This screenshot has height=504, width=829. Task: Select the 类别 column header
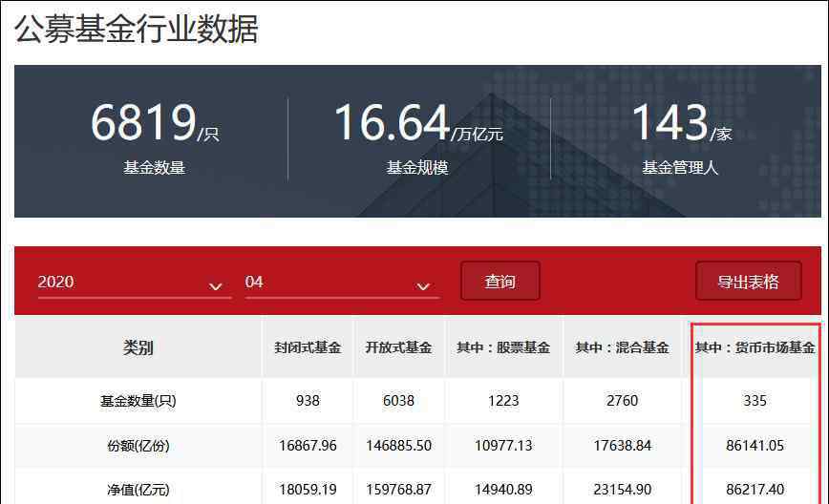(138, 347)
